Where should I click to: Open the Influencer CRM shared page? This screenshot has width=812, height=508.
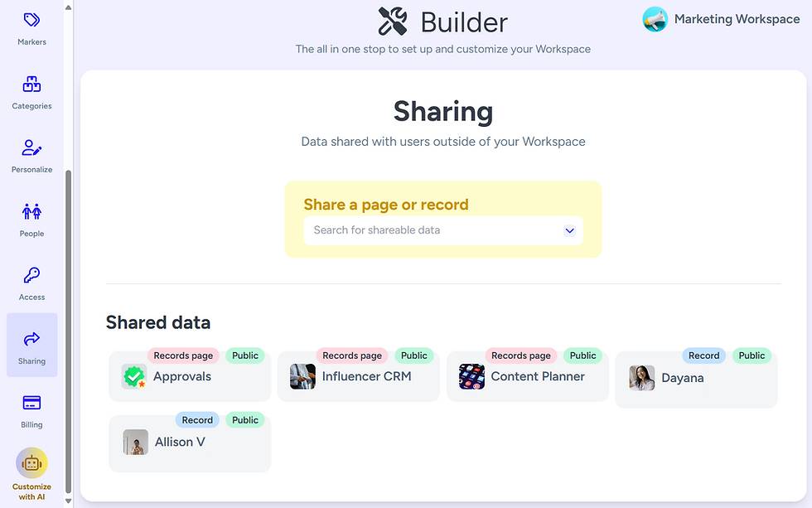coord(358,375)
